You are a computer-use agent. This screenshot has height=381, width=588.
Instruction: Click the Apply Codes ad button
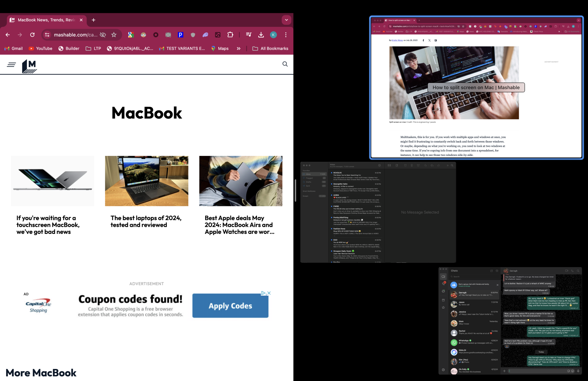coord(230,306)
